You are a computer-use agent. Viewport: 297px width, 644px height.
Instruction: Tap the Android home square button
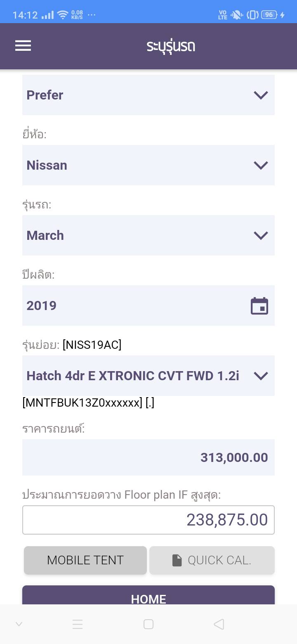(x=148, y=624)
